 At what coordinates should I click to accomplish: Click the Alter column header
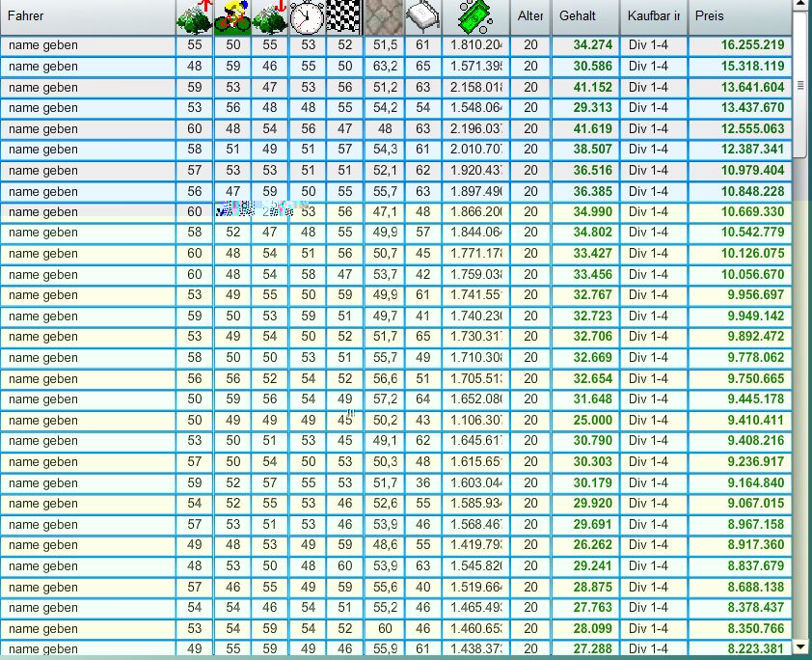[x=530, y=16]
